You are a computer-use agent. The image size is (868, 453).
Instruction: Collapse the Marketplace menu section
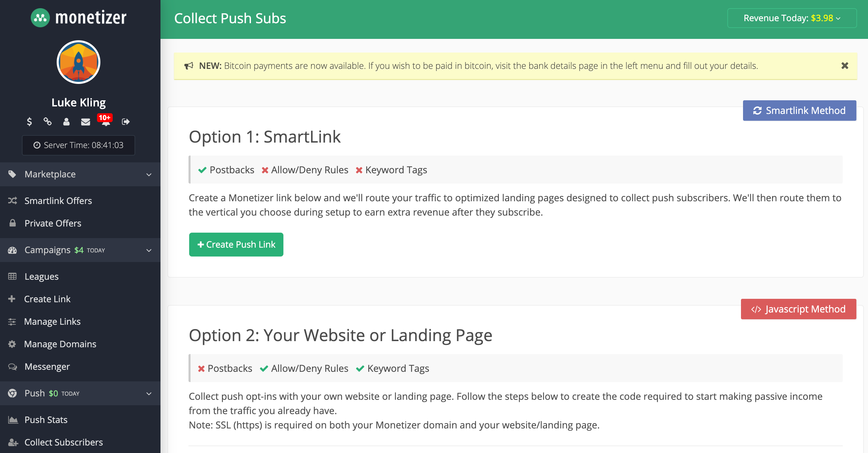[149, 174]
